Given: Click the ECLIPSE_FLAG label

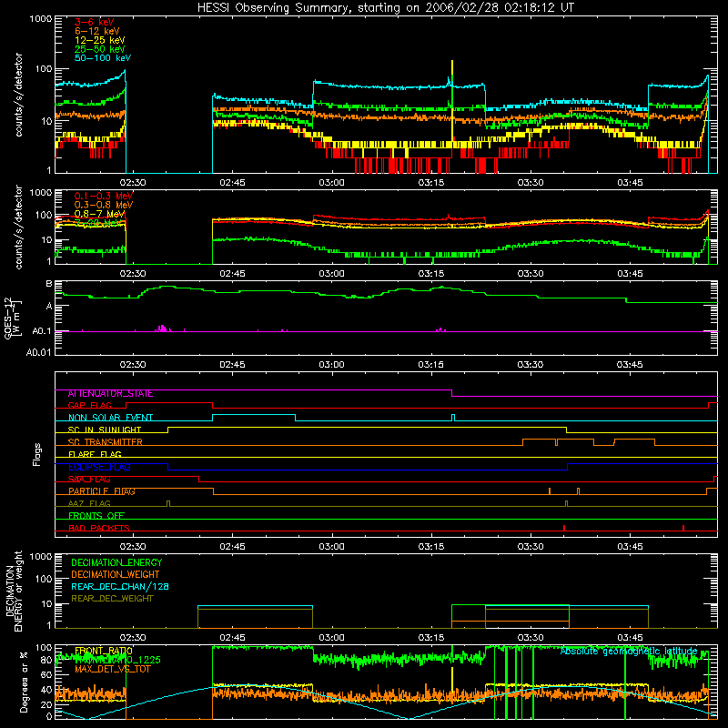Looking at the screenshot, I should pos(99,467).
